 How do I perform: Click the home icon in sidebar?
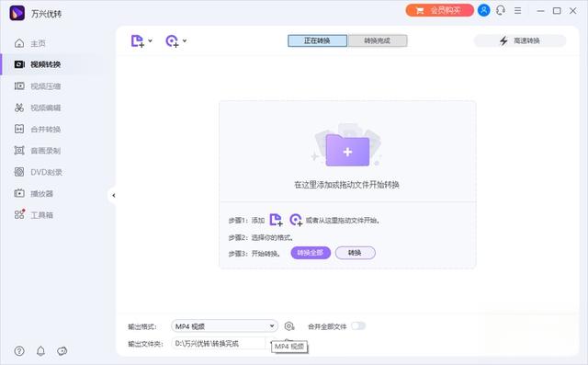(19, 43)
